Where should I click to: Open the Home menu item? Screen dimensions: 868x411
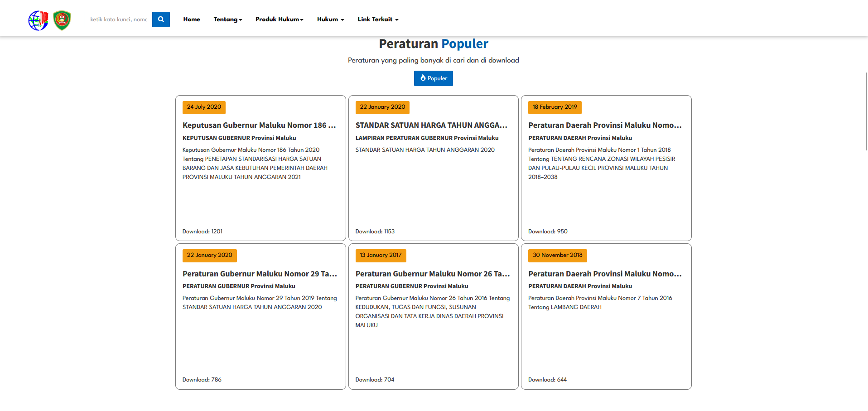[x=192, y=19]
